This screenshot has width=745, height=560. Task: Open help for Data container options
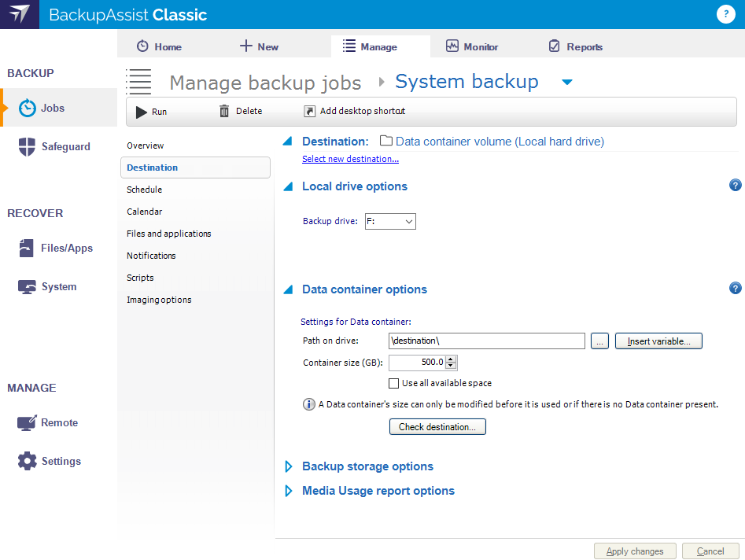tap(735, 288)
